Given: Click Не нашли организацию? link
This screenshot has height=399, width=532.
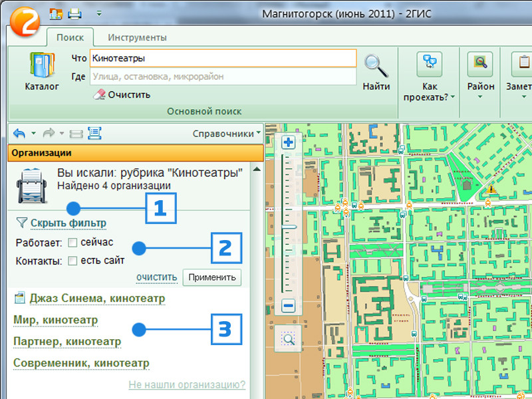Looking at the screenshot, I should click(187, 385).
